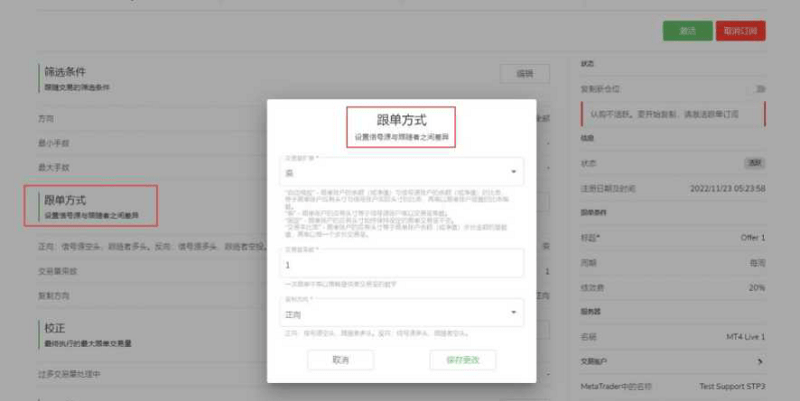Viewport: 800px width, 401px height.
Task: Click the 编辑 button for 筛选条件
Action: pyautogui.click(x=524, y=73)
